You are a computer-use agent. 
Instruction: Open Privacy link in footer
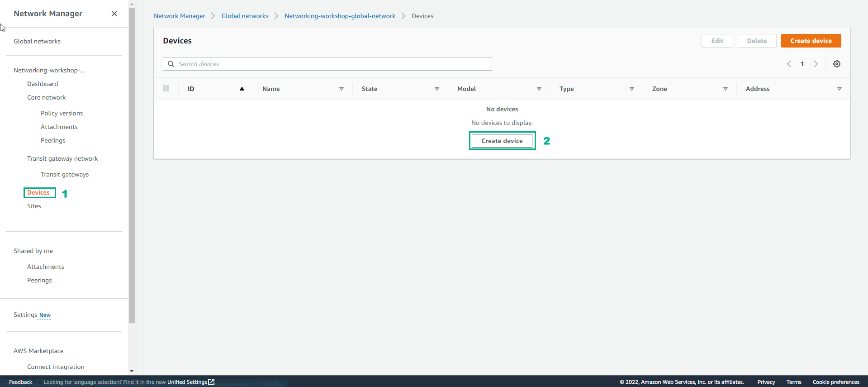point(766,382)
